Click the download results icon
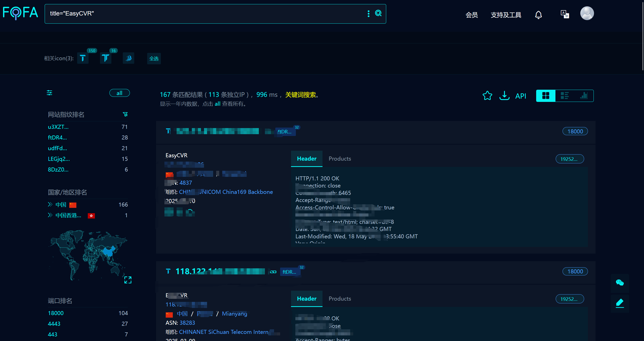Image resolution: width=644 pixels, height=341 pixels. coord(504,96)
